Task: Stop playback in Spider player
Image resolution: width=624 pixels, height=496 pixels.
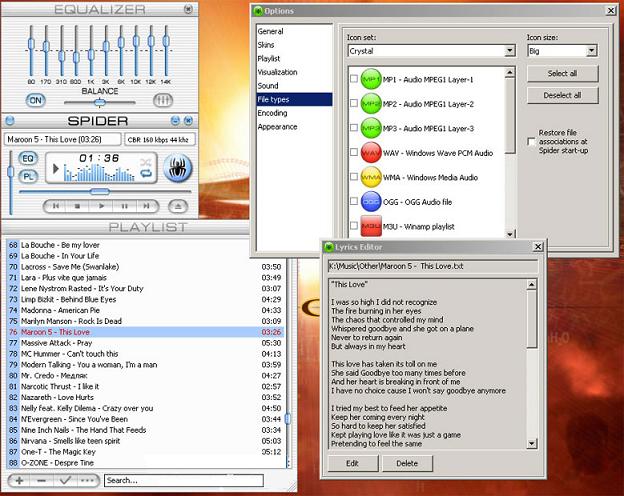Action: click(x=78, y=206)
